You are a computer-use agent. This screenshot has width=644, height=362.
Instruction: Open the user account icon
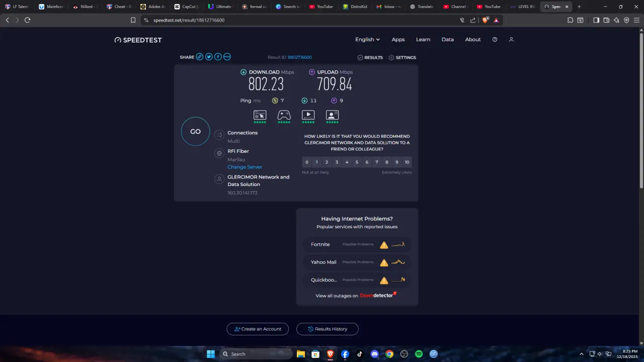511,40
